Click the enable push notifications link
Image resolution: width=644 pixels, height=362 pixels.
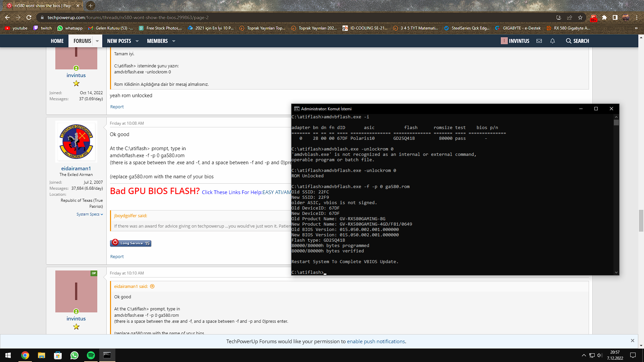[376, 341]
